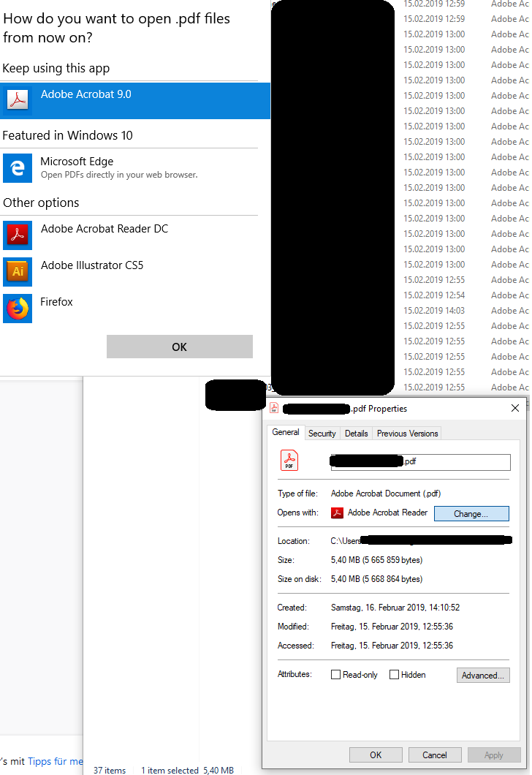Select Adobe Acrobat Reader DC label
Image resolution: width=532 pixels, height=775 pixels.
coord(104,229)
